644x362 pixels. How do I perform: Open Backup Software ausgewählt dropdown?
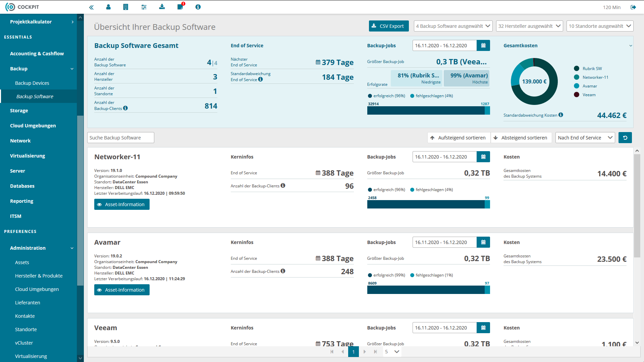[x=453, y=26]
